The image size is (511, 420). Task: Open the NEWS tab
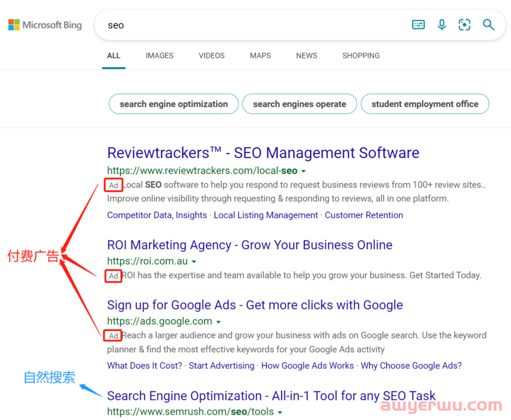306,56
